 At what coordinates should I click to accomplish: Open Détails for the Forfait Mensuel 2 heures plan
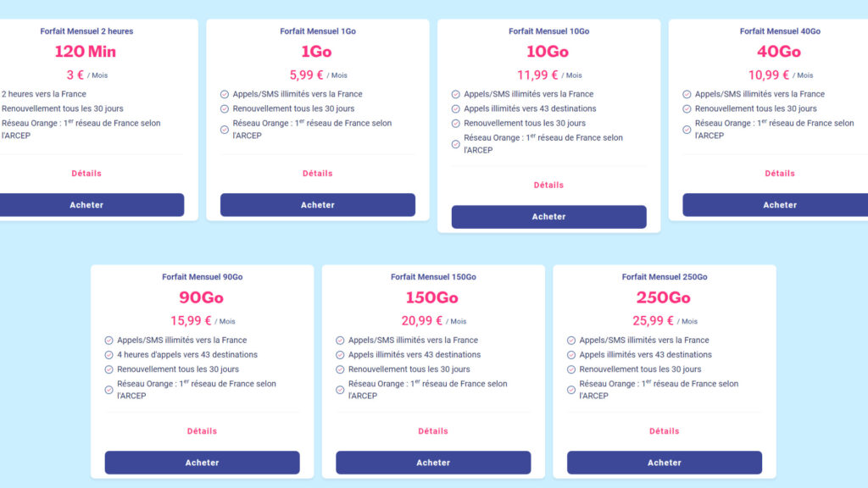tap(84, 173)
